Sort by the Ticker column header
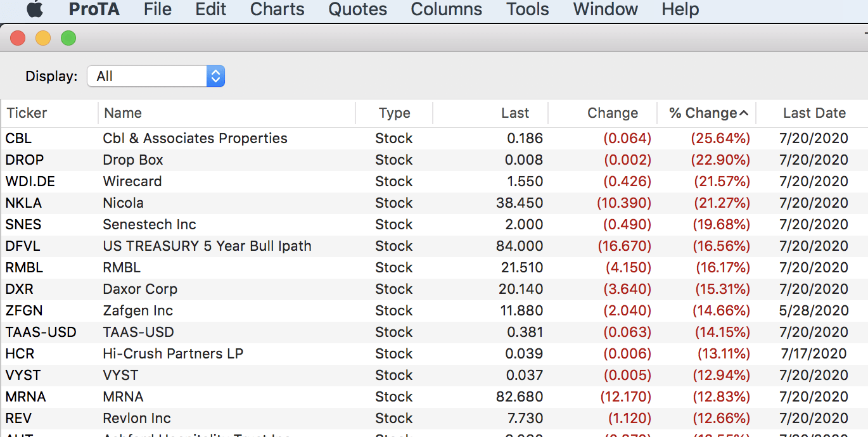Screen dimensions: 868x437 coord(49,113)
